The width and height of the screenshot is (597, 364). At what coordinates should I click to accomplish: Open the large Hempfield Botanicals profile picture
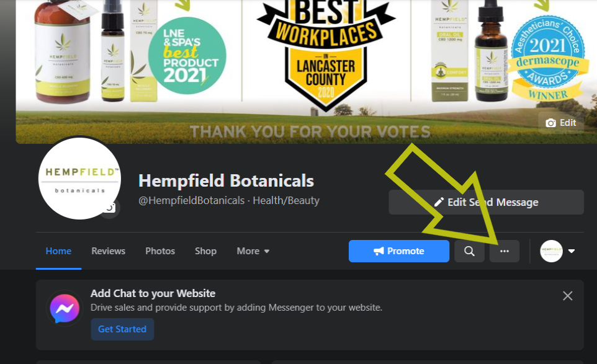[79, 179]
